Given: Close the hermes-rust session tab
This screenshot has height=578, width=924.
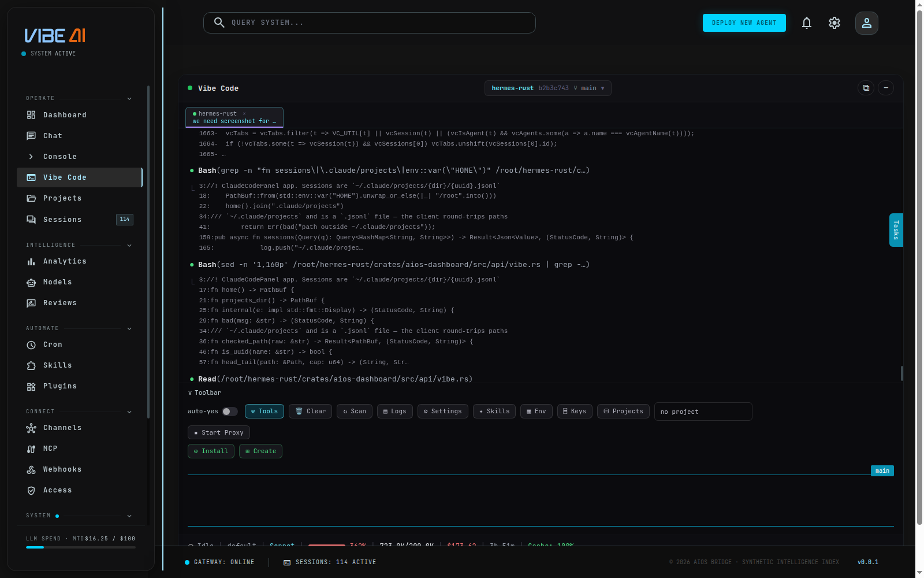Looking at the screenshot, I should [244, 113].
